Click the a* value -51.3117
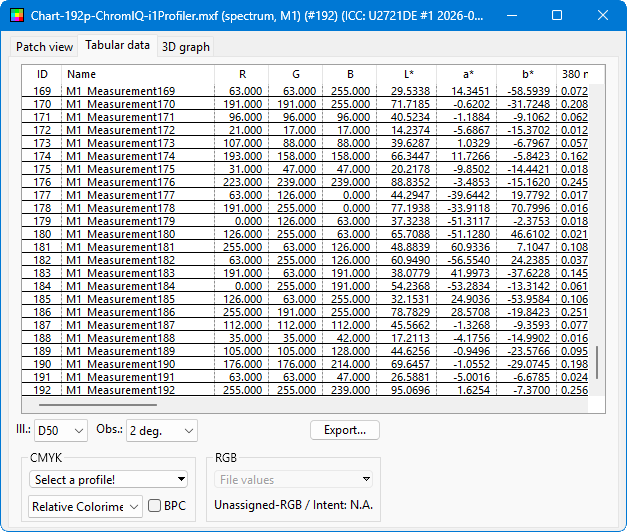Viewport: 627px width, 532px height. pyautogui.click(x=468, y=221)
